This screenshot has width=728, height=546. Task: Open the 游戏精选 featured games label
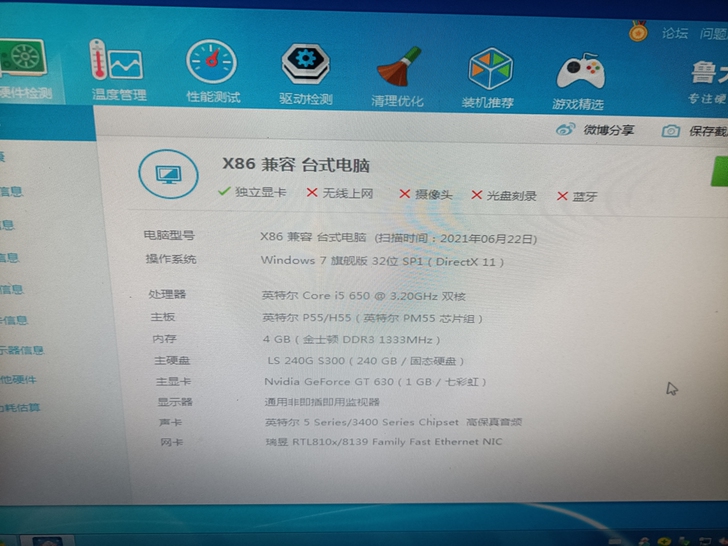pos(578,104)
